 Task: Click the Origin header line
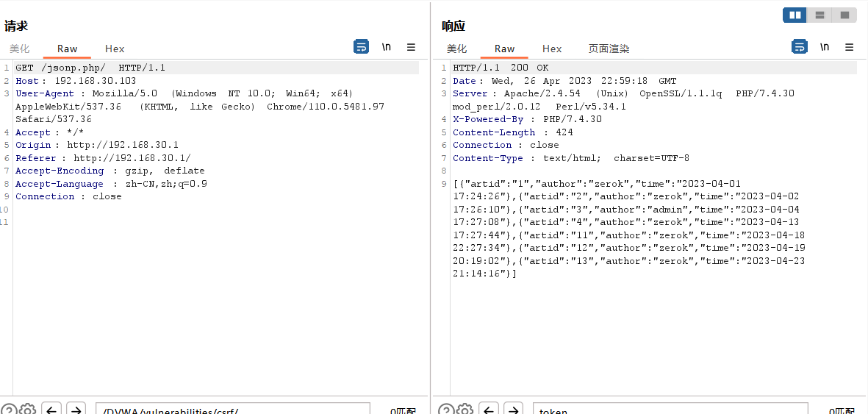(x=97, y=145)
